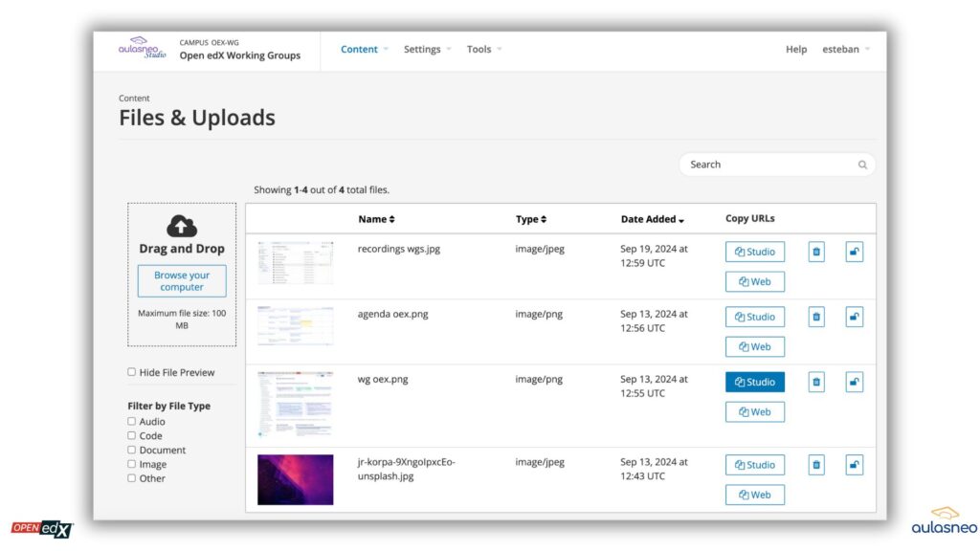The height and width of the screenshot is (551, 980).
Task: Toggle lock for recordings wgs.jpg
Action: (x=854, y=252)
